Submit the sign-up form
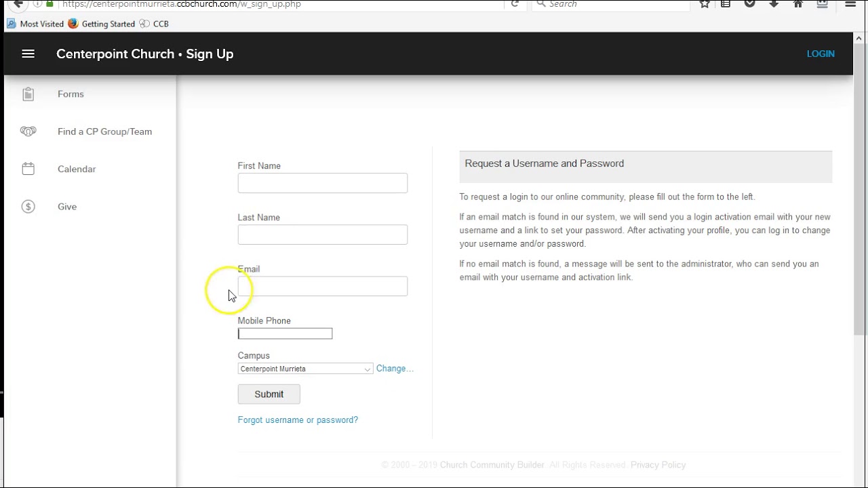Viewport: 868px width, 488px height. [x=269, y=394]
